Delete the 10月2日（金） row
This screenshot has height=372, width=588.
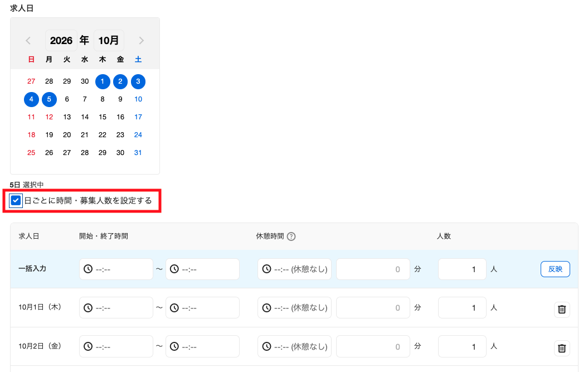(x=562, y=348)
